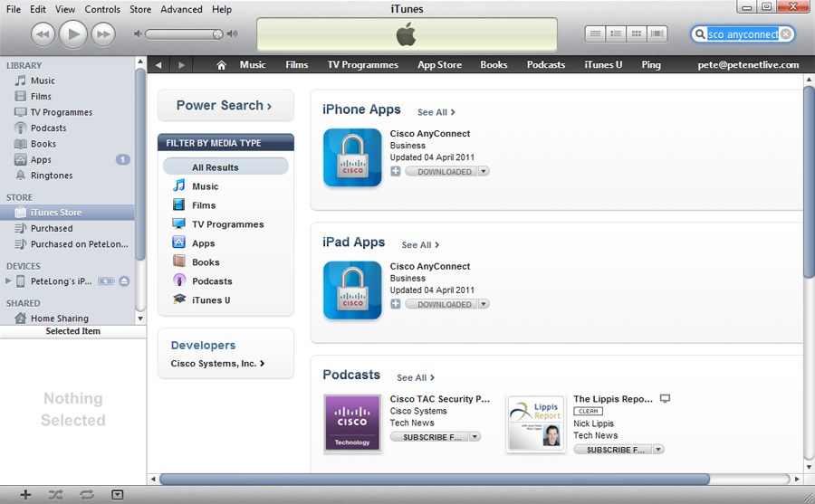Select All Results filter

click(x=225, y=167)
